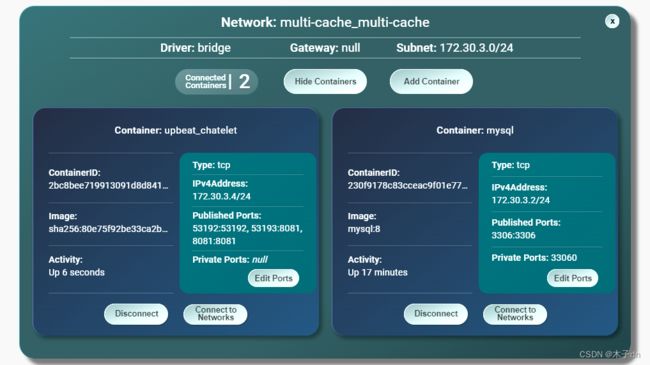Click image name mysql:8
Screen dimensions: 650x365
coord(364,229)
